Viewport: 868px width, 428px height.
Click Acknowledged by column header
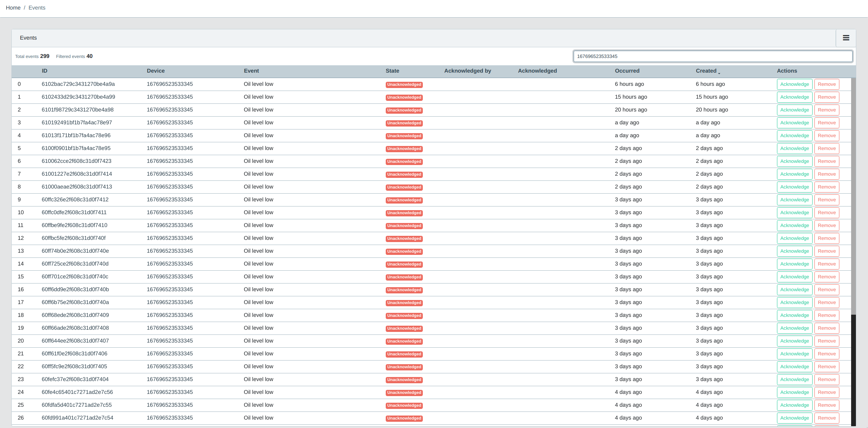[x=467, y=71]
